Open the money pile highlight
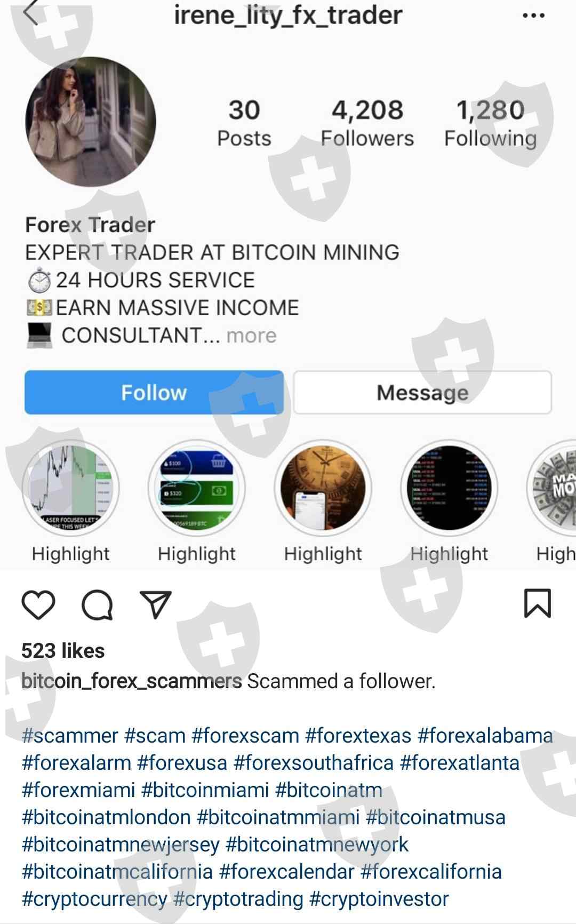 (552, 488)
